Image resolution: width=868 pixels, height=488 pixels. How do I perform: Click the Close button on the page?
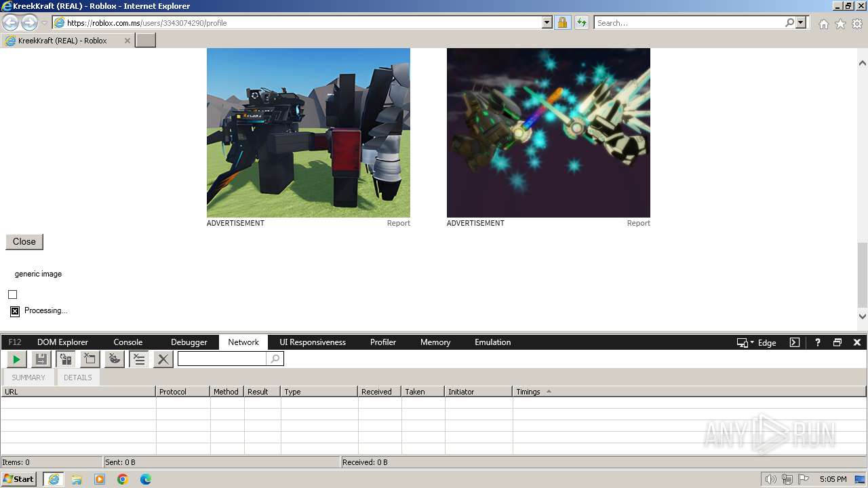pos(24,242)
